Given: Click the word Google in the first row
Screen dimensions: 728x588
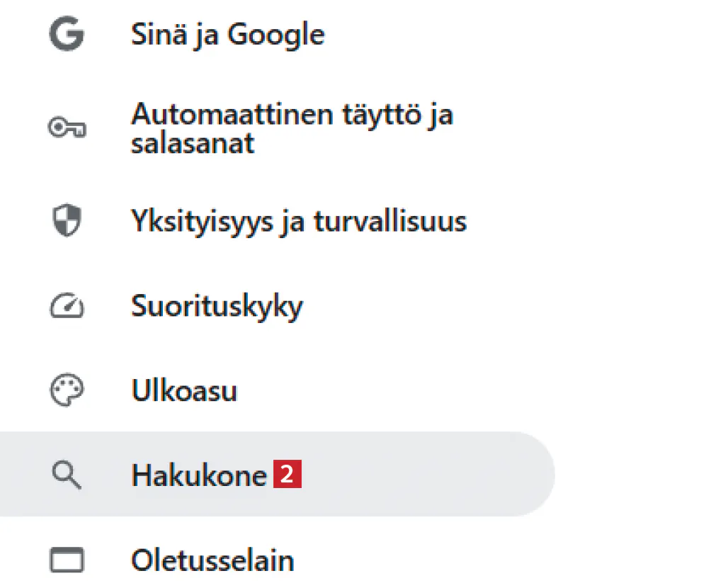Looking at the screenshot, I should coord(277,35).
